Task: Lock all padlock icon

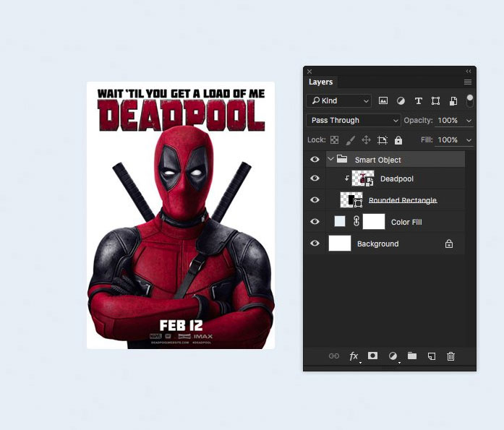Action: [398, 140]
